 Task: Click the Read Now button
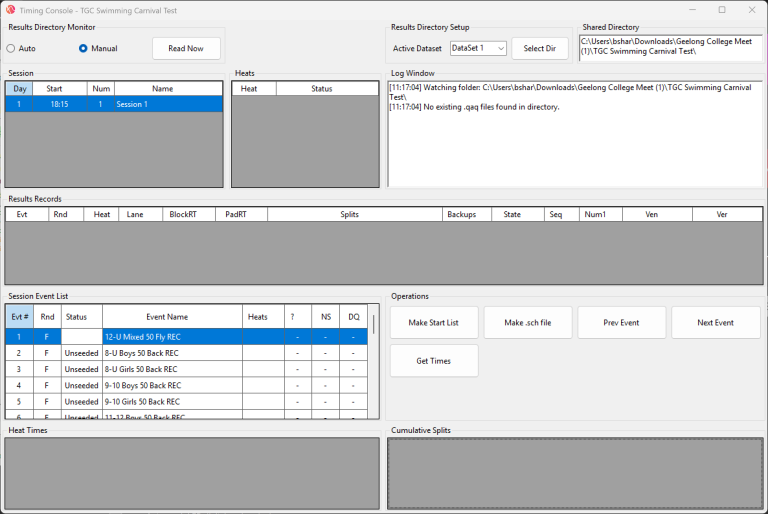pos(186,48)
